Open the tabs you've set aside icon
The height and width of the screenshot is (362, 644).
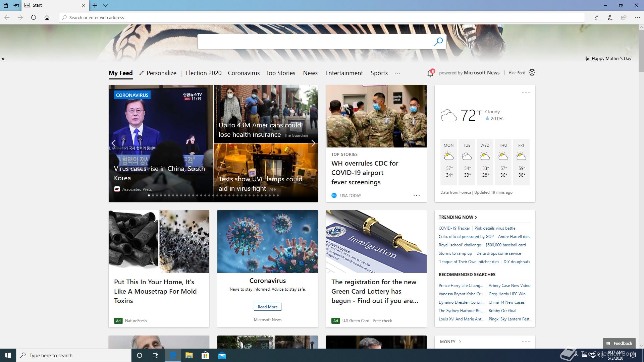[x=5, y=5]
